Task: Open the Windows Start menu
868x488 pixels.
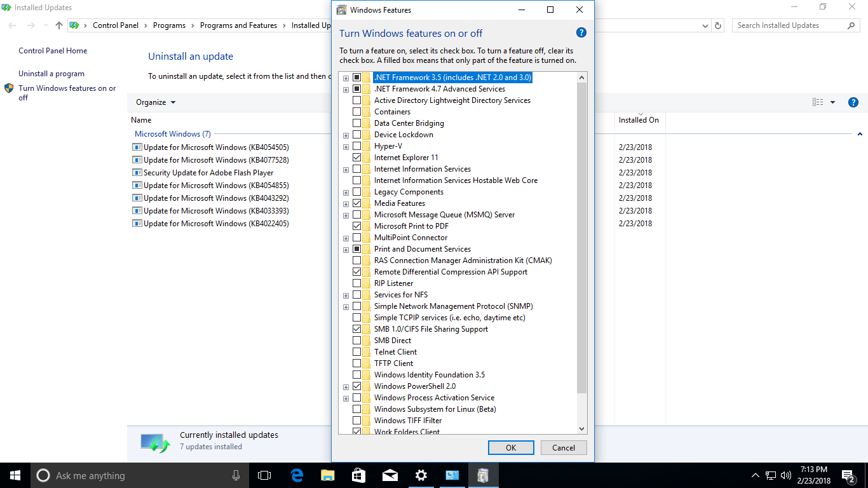Action: 15,475
